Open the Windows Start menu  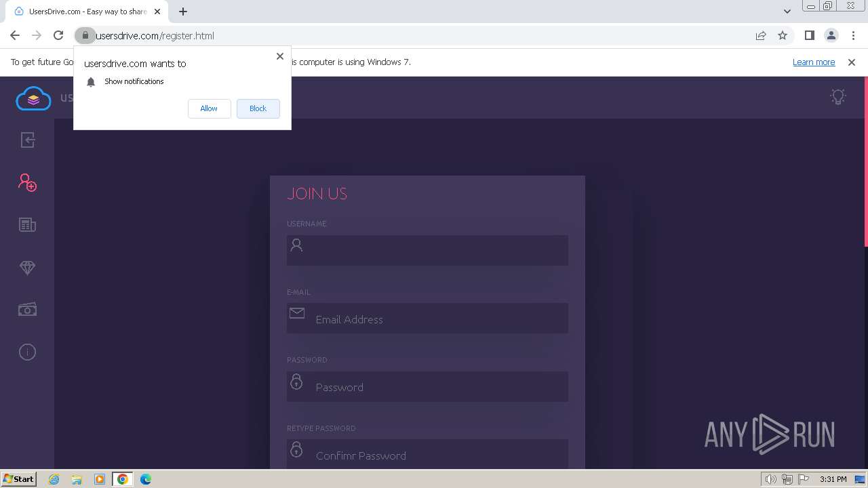tap(18, 479)
